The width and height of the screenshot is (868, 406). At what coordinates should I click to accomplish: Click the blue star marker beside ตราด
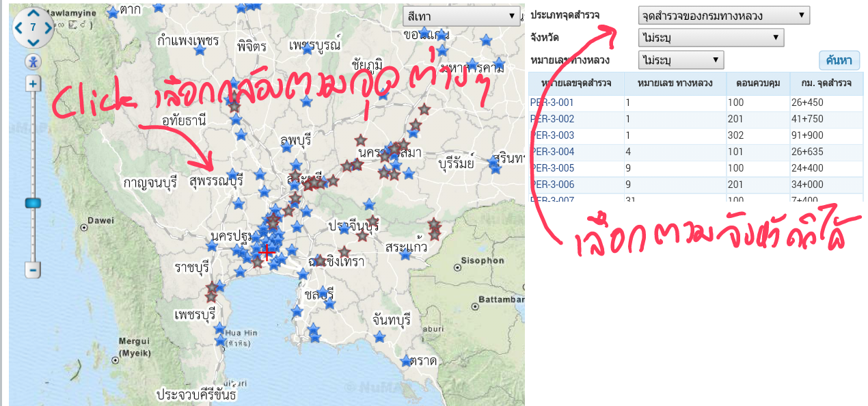407,361
